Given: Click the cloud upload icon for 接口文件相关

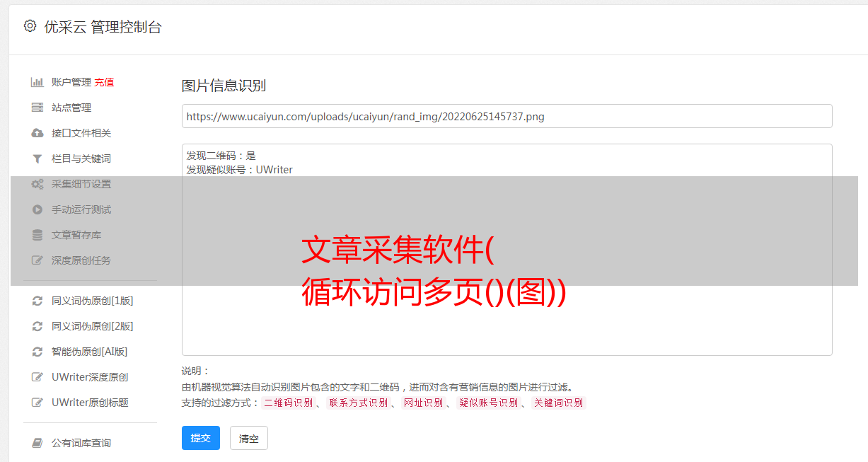Looking at the screenshot, I should coord(37,133).
